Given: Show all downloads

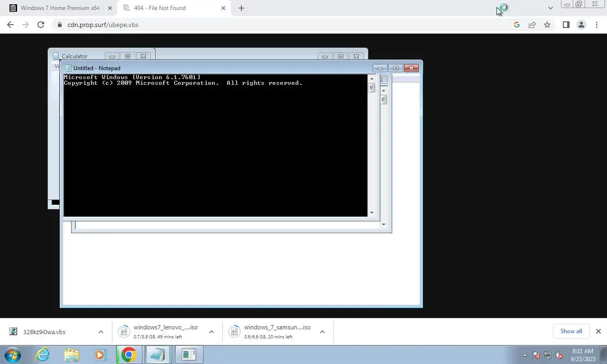Looking at the screenshot, I should (571, 331).
